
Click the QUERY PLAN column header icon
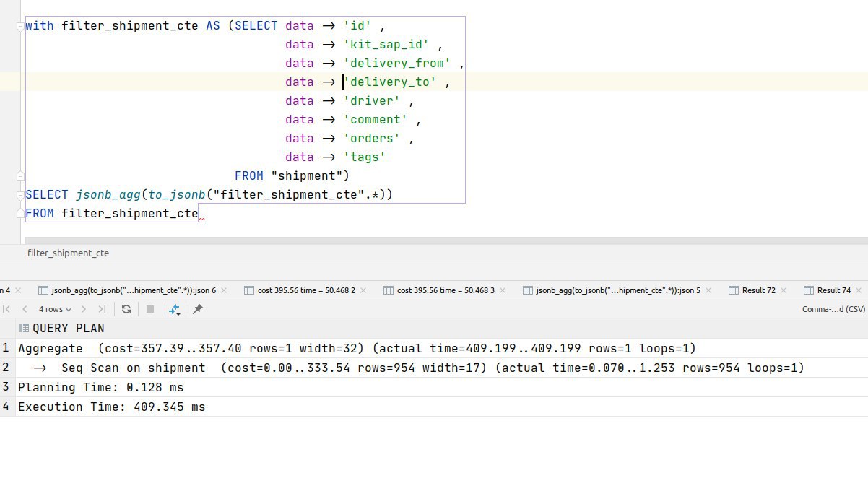coord(23,329)
